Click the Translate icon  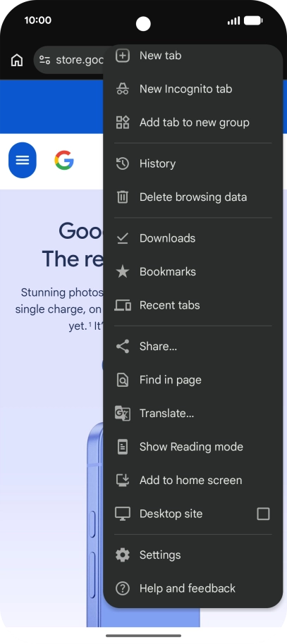(x=123, y=413)
